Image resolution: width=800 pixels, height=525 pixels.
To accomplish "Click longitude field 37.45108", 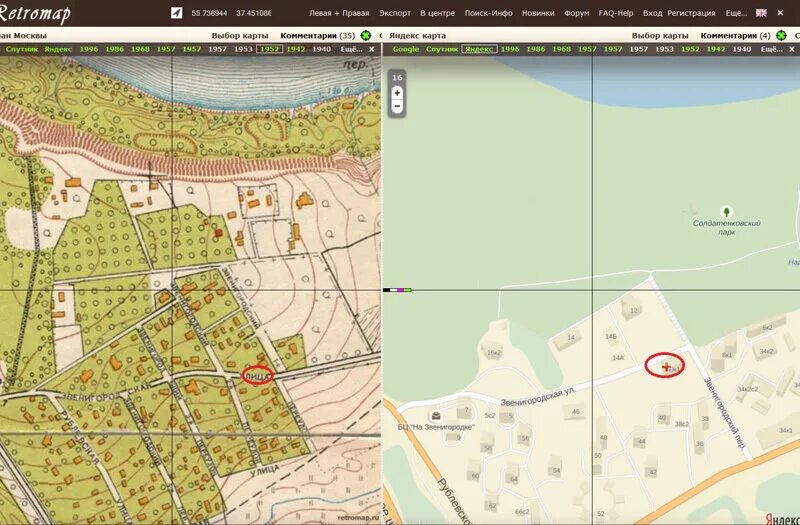I will coord(254,13).
